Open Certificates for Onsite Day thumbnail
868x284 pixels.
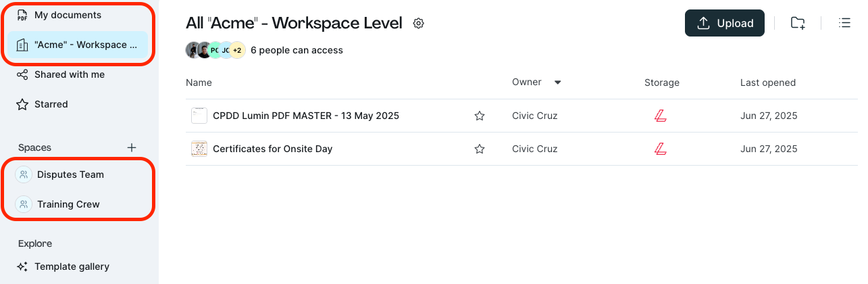tap(199, 149)
